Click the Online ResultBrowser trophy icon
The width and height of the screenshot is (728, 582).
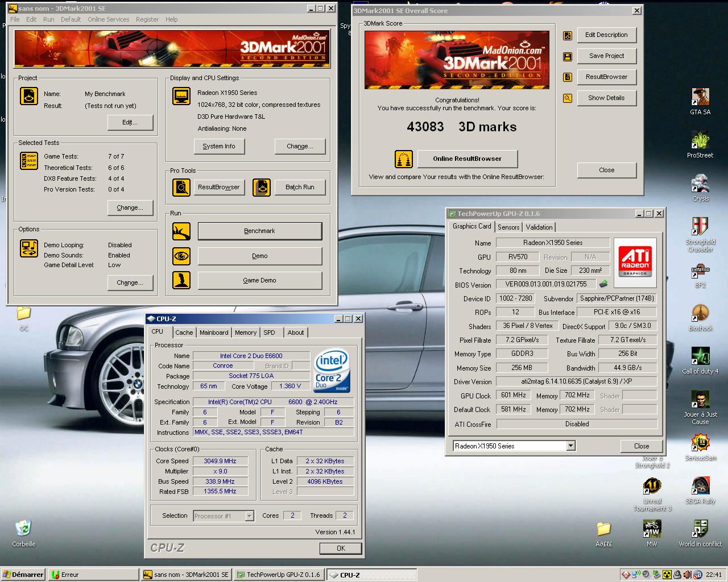pyautogui.click(x=404, y=159)
